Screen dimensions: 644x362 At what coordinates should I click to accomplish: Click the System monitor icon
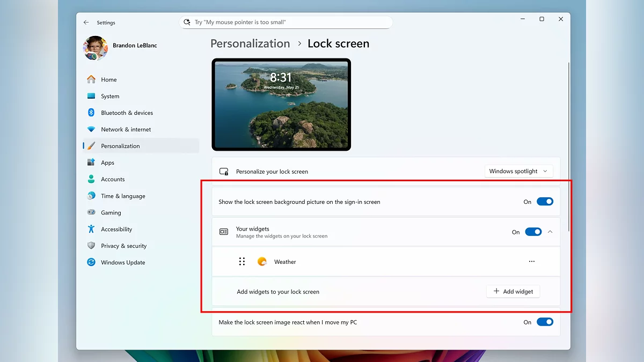point(91,96)
